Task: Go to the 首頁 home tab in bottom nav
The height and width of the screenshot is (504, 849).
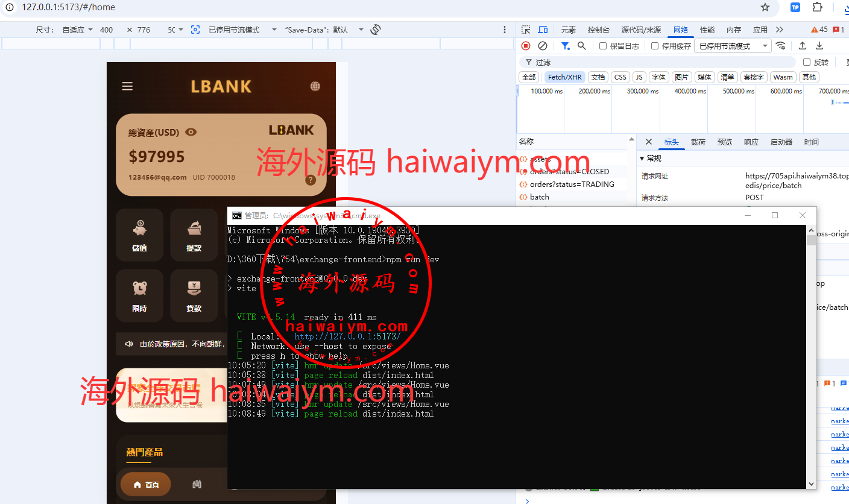Action: coord(146,484)
